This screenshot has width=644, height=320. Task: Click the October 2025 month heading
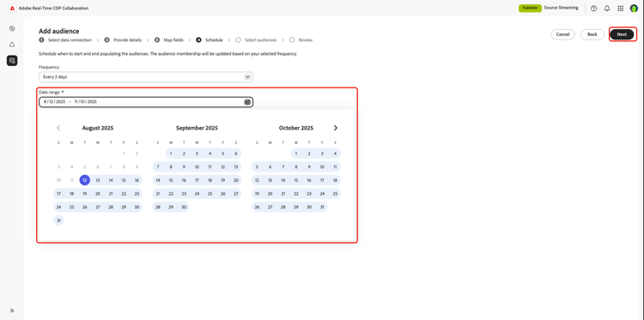tap(296, 128)
